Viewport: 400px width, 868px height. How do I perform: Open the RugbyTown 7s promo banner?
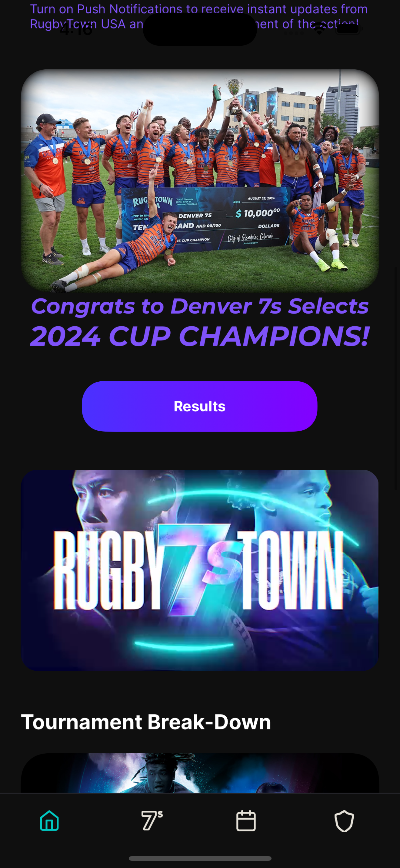click(x=200, y=570)
